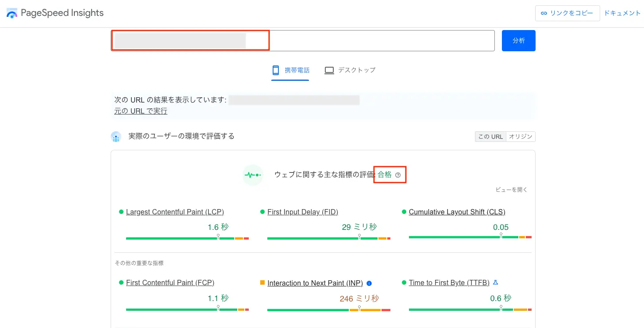The image size is (644, 328).
Task: Click the green status dot beside CLS
Action: (x=404, y=212)
